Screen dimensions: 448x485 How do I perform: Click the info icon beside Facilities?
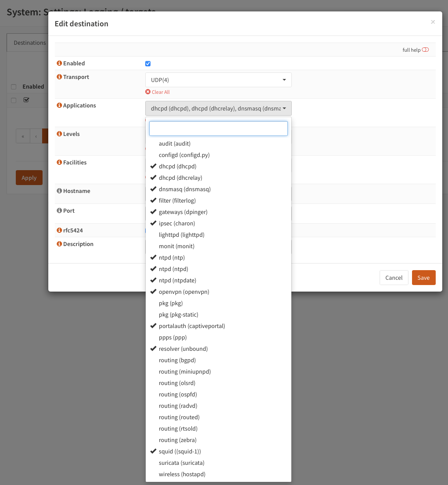(59, 162)
